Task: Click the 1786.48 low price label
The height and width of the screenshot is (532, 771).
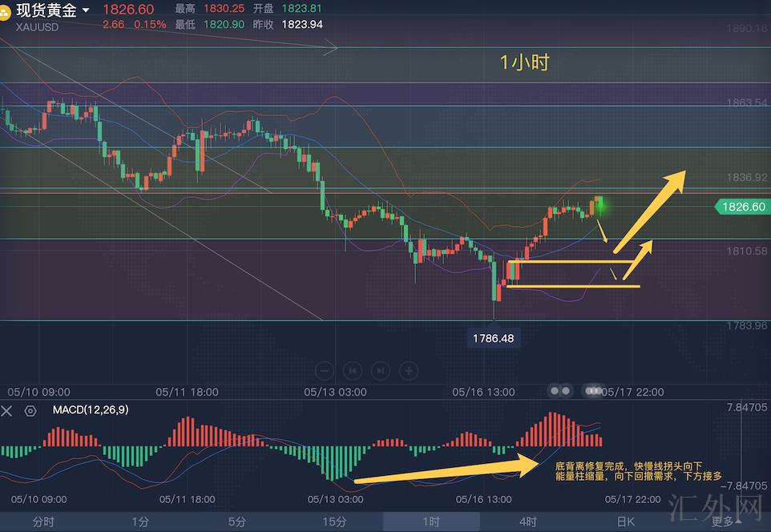Action: 493,338
